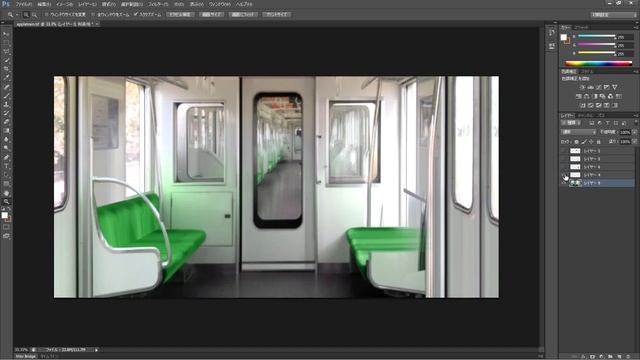Open the workspace switcher dropdown
The height and width of the screenshot is (360, 640).
pyautogui.click(x=613, y=15)
